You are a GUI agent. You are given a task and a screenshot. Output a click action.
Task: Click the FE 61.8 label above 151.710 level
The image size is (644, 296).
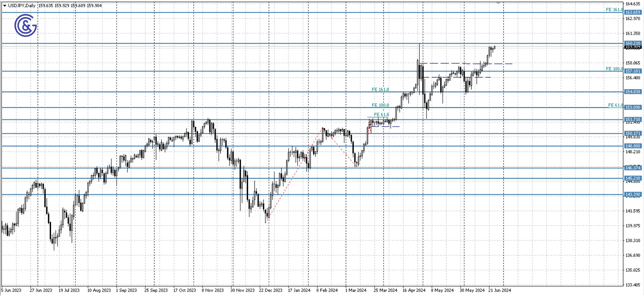tap(381, 115)
